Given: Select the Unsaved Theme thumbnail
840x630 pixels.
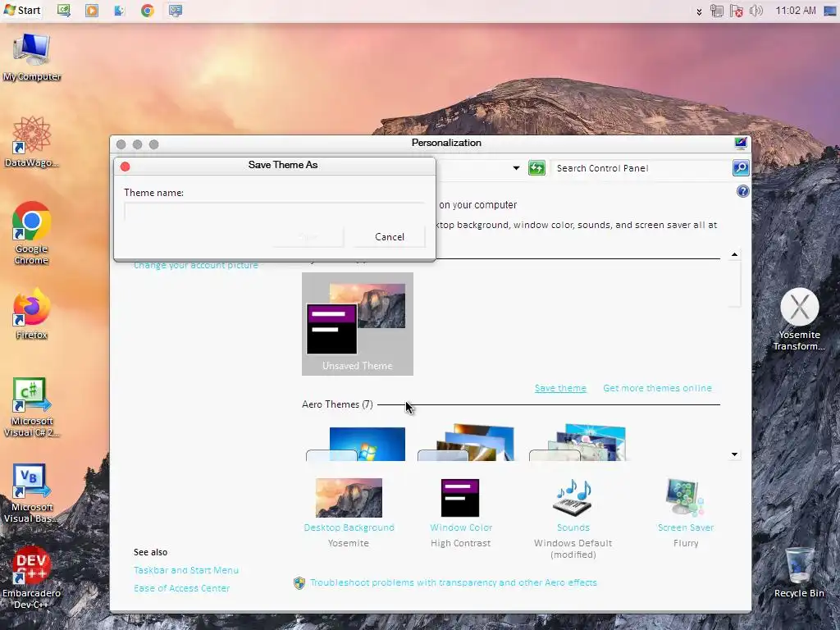Looking at the screenshot, I should (x=358, y=324).
